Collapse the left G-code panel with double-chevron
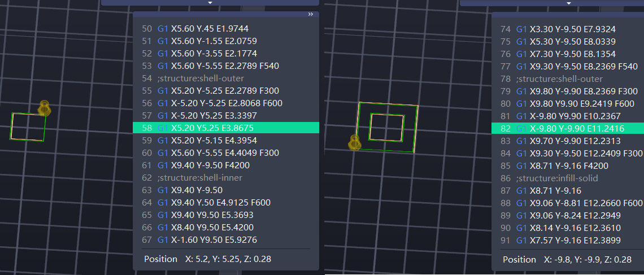The width and height of the screenshot is (644, 275). [x=310, y=15]
